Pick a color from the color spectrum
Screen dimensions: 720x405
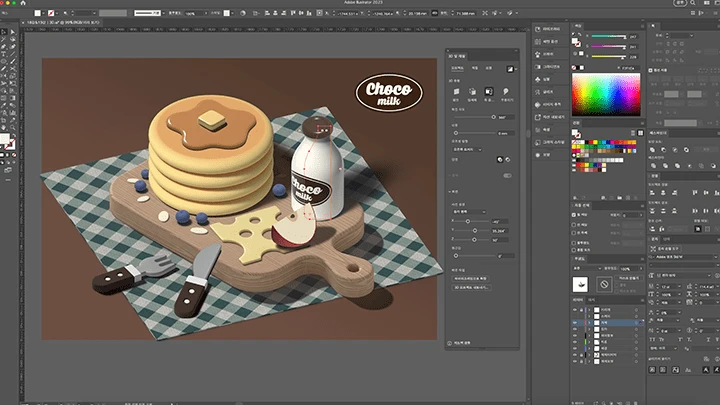click(606, 95)
